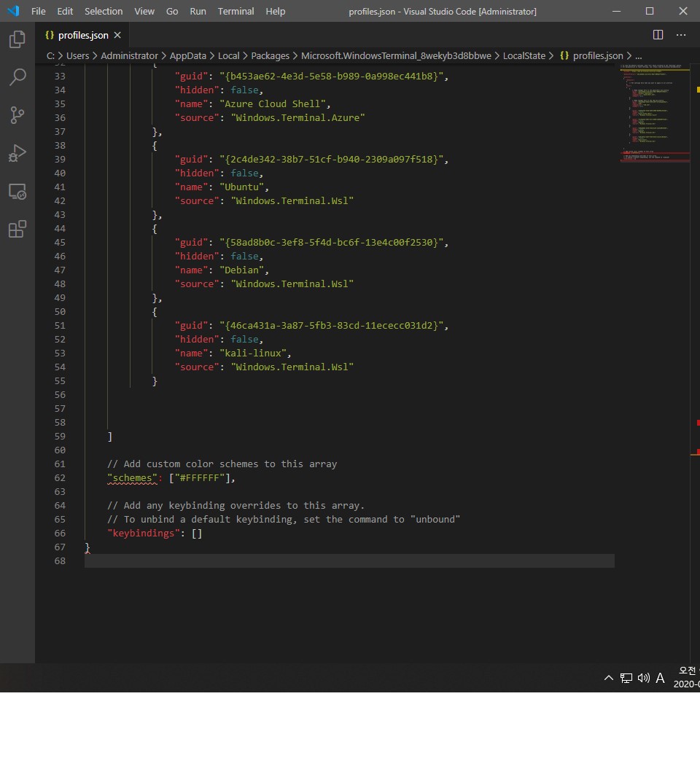Click the Administrator breadcrumb segment
This screenshot has width=700, height=758.
(x=129, y=55)
